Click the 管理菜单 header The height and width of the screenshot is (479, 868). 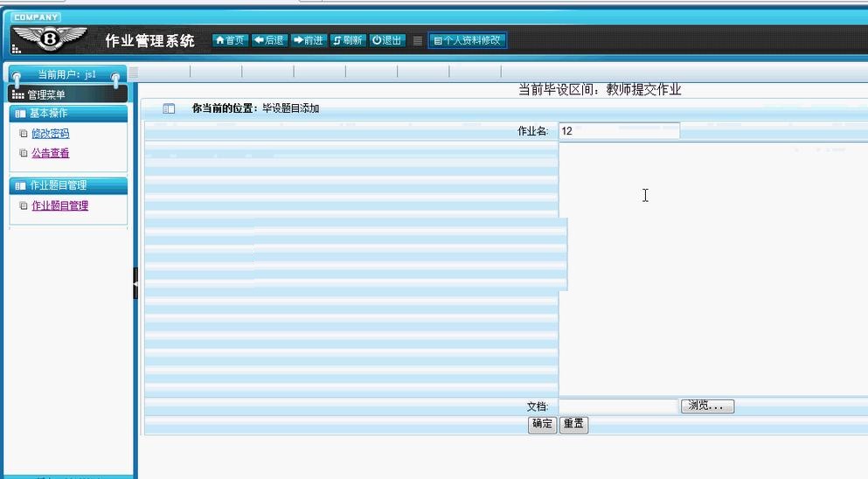click(69, 94)
